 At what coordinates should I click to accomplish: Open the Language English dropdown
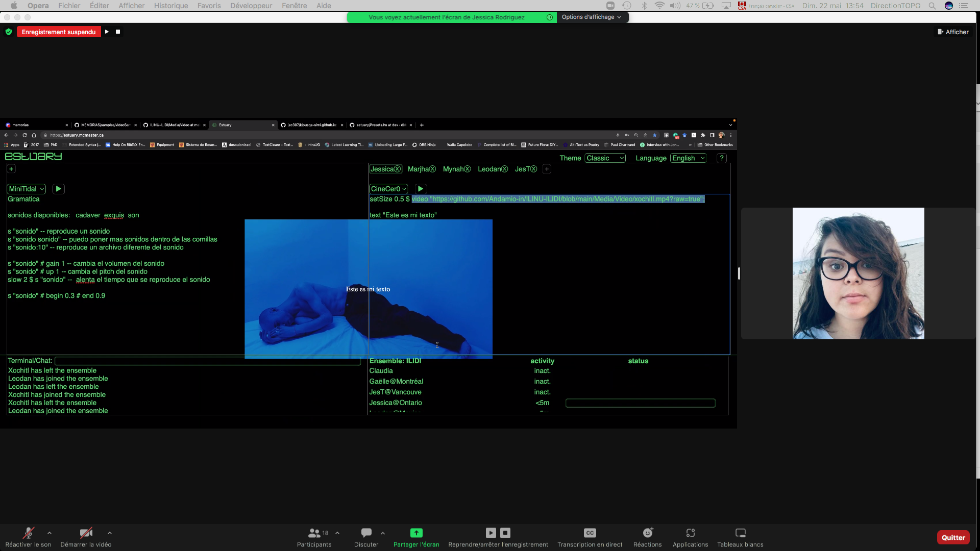click(688, 158)
